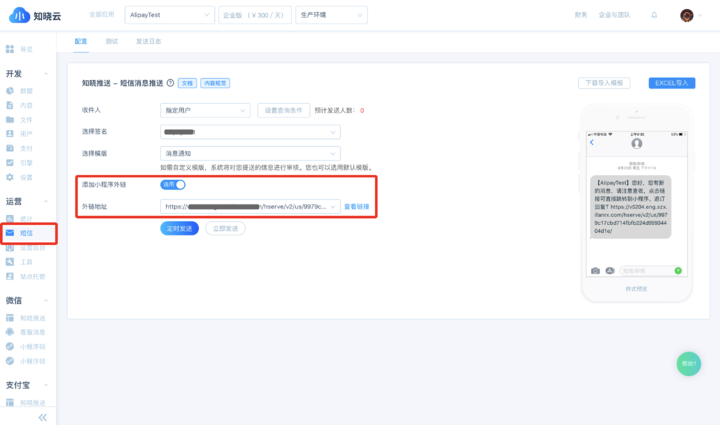Toggle the 添加小程序外链 switch
The width and height of the screenshot is (720, 425).
coord(173,184)
